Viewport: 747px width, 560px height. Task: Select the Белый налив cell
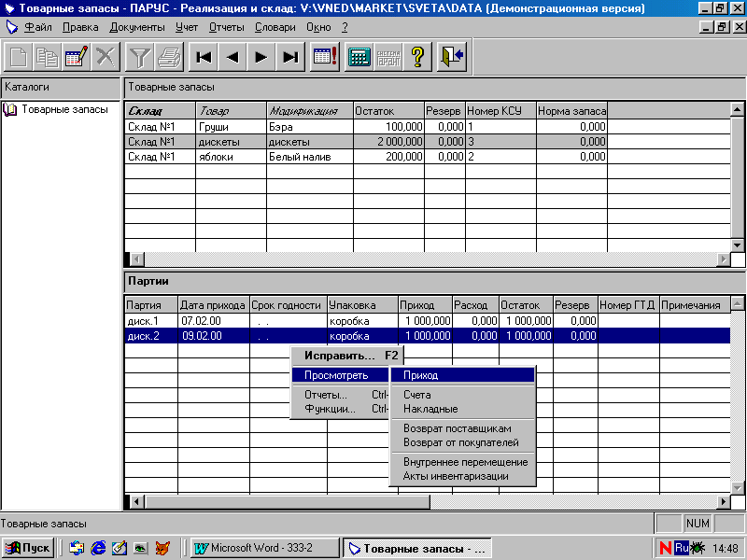point(310,157)
